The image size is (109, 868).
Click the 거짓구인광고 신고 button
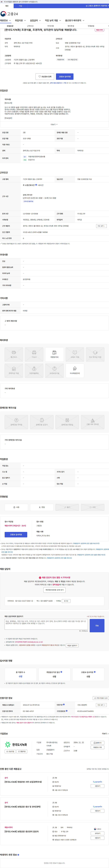101,698
